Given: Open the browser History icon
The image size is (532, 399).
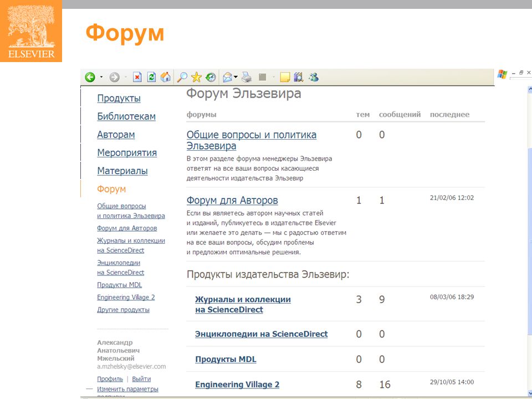Looking at the screenshot, I should point(211,78).
